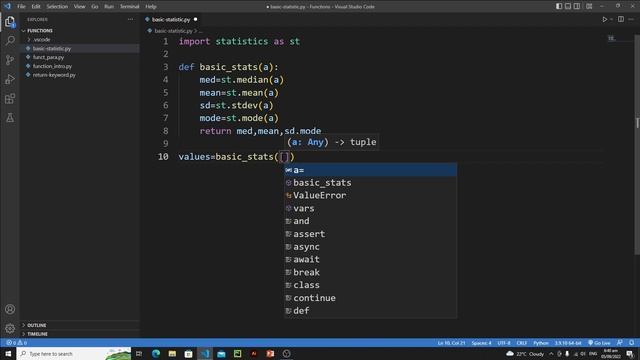Viewport: 640px width, 360px height.
Task: Select the basic-statistic.py editor tab
Action: (171, 19)
